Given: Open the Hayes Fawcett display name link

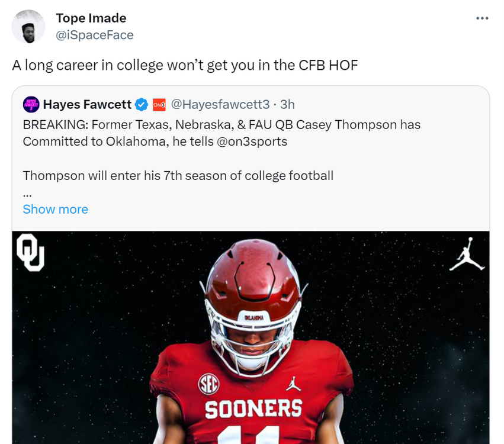Looking at the screenshot, I should tap(87, 105).
